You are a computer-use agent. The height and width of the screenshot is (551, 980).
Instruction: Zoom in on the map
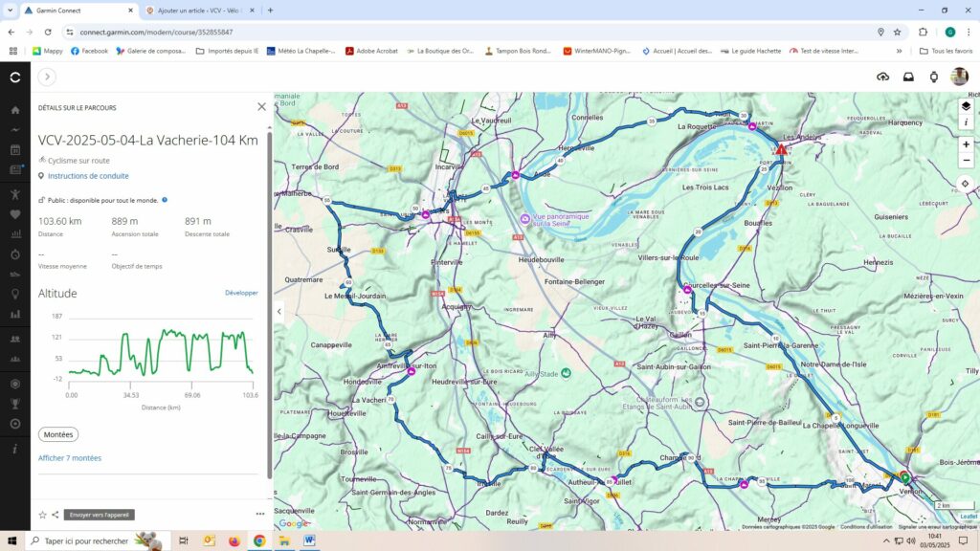click(x=966, y=144)
